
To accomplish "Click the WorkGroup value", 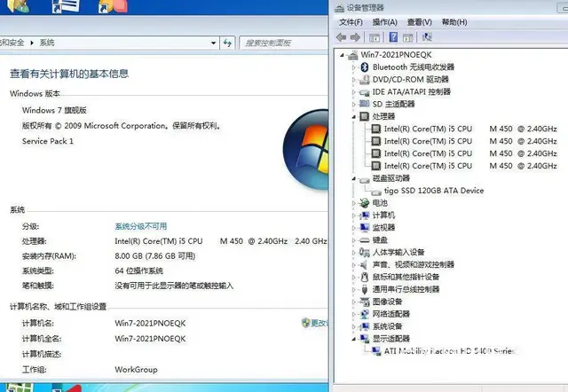I will pyautogui.click(x=136, y=370).
